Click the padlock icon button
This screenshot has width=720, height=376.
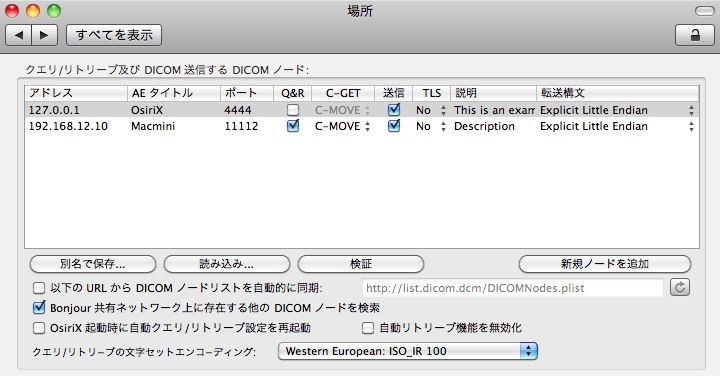pyautogui.click(x=695, y=35)
